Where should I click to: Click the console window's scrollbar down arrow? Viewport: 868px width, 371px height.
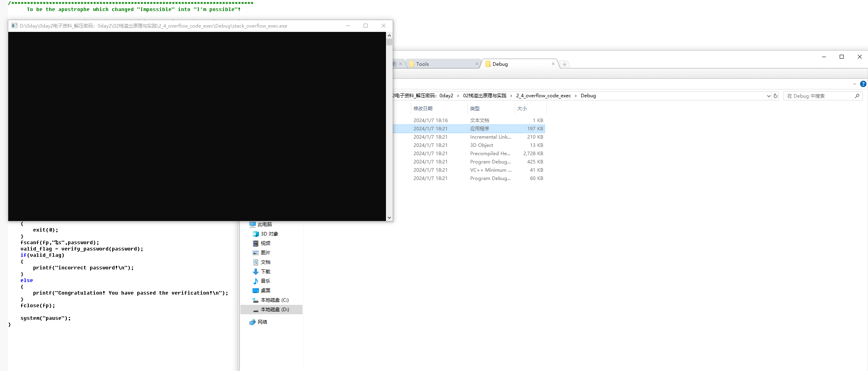(x=389, y=217)
